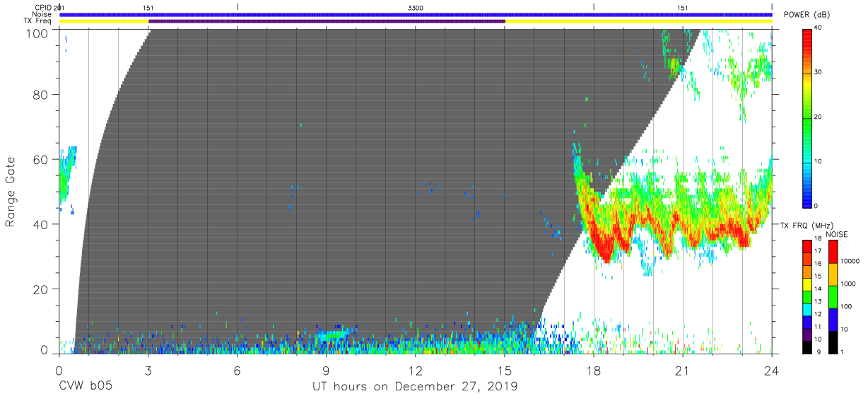Click the 1000 label in NOISE legend

click(848, 285)
